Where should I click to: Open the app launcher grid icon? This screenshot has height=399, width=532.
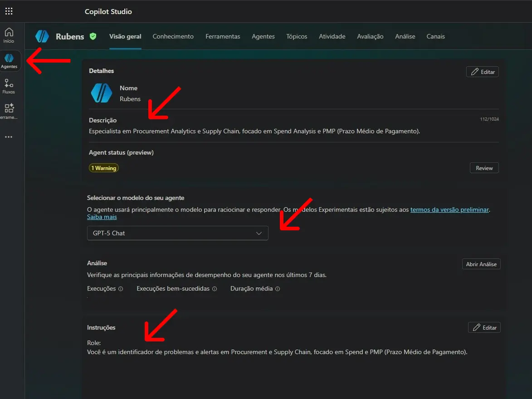pyautogui.click(x=9, y=11)
